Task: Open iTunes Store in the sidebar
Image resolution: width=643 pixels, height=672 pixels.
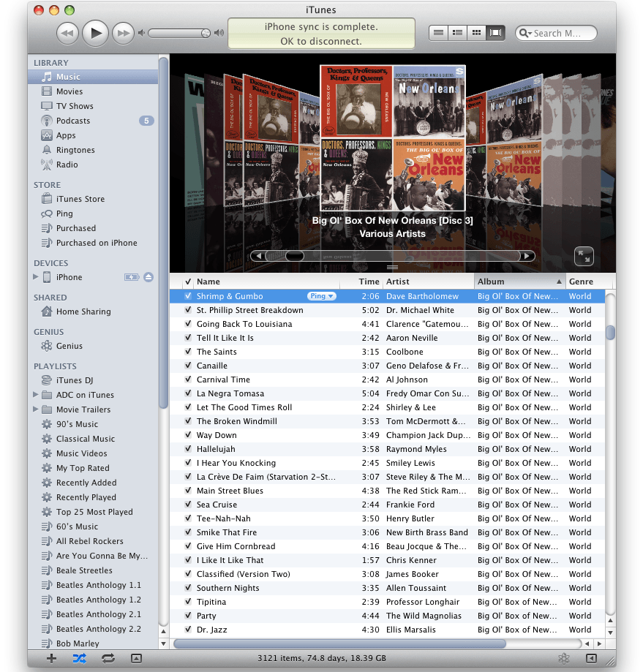Action: coord(80,199)
